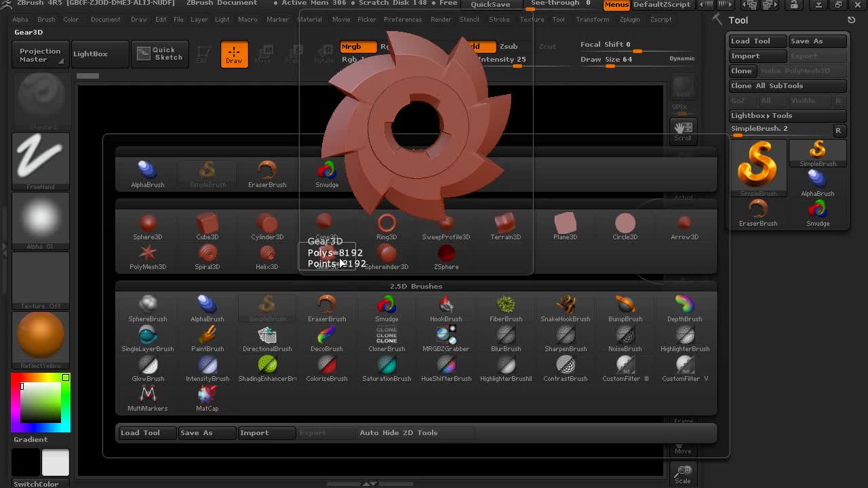The width and height of the screenshot is (868, 488).
Task: Expand the Lightbox Tools section
Action: tap(761, 115)
